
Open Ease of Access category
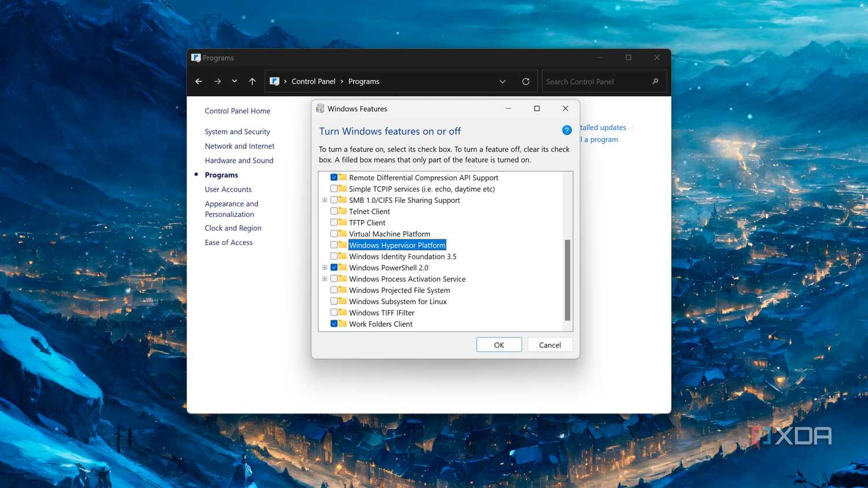229,243
